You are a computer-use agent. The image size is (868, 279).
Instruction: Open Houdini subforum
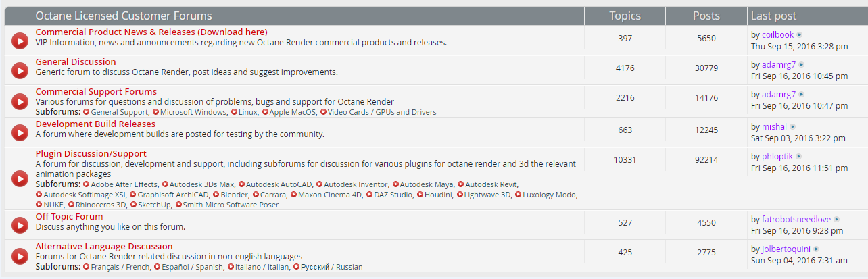pos(438,195)
